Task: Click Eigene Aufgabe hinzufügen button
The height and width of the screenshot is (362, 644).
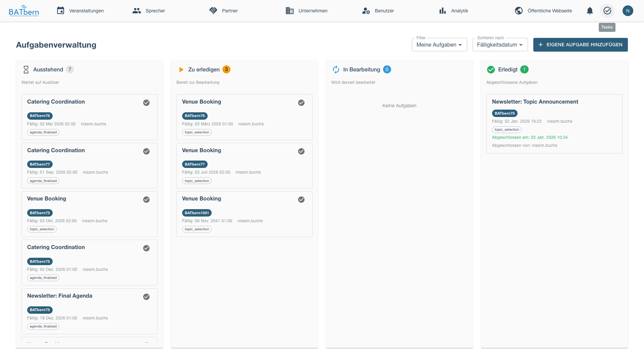Action: point(581,45)
